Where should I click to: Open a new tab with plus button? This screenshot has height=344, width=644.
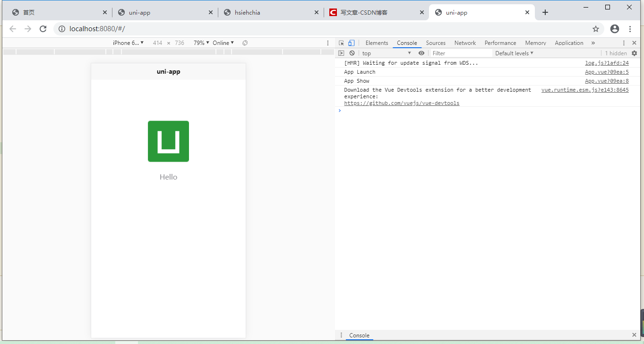545,13
